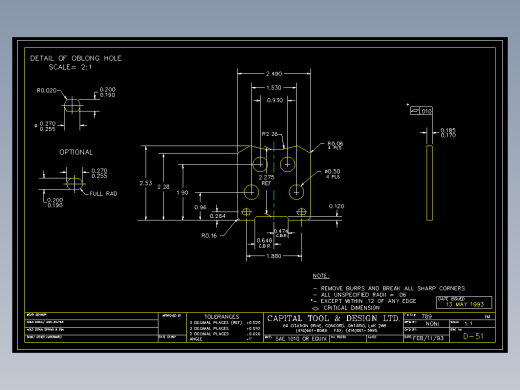Select the 0.120 dimension text
The image size is (520, 390).
(x=336, y=206)
